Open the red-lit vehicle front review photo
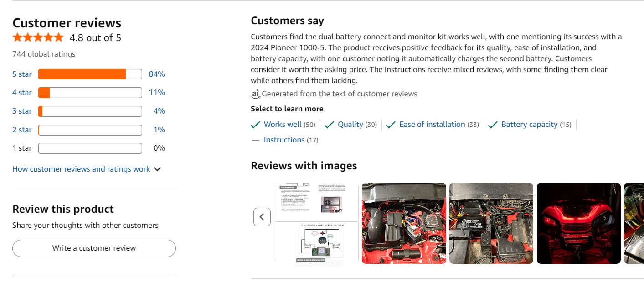The width and height of the screenshot is (644, 289). coord(578,223)
